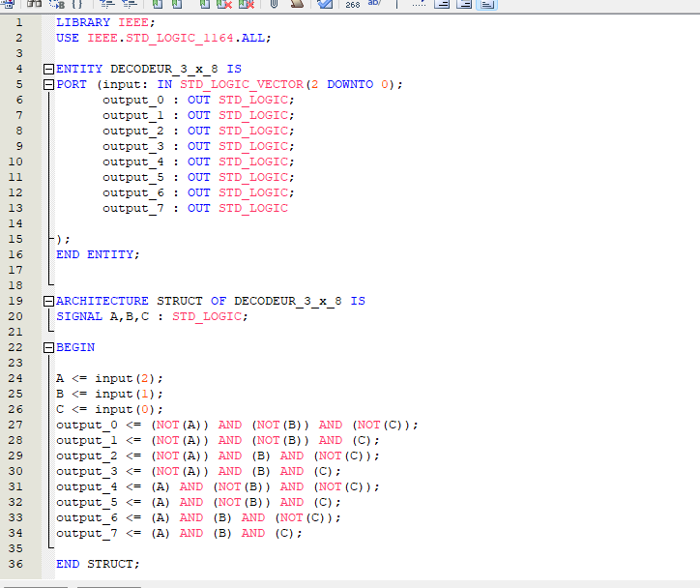This screenshot has width=700, height=588.
Task: Click the binoculars find icon
Action: tap(34, 4)
